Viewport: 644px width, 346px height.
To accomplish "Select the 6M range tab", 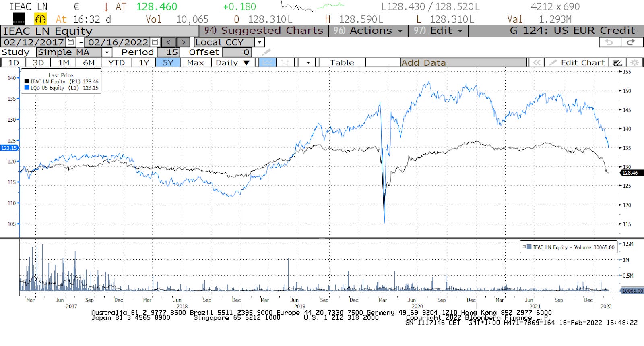I will click(x=89, y=63).
